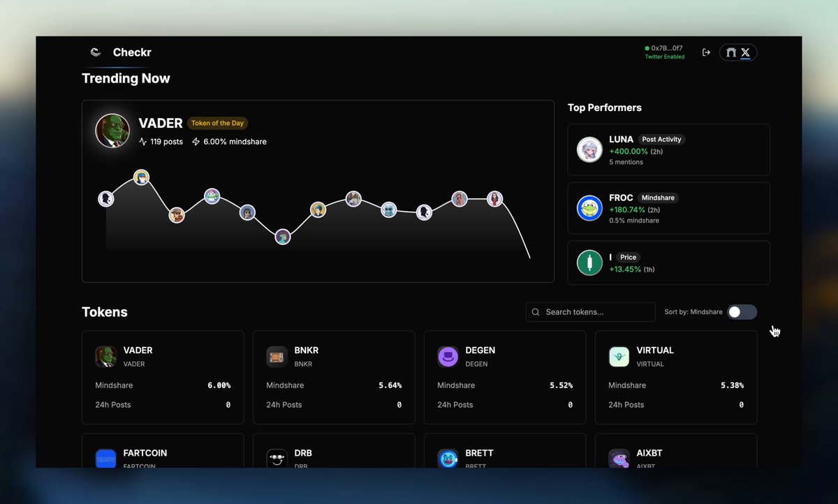This screenshot has height=504, width=838.
Task: Select the X (Twitter) icon
Action: coord(745,52)
